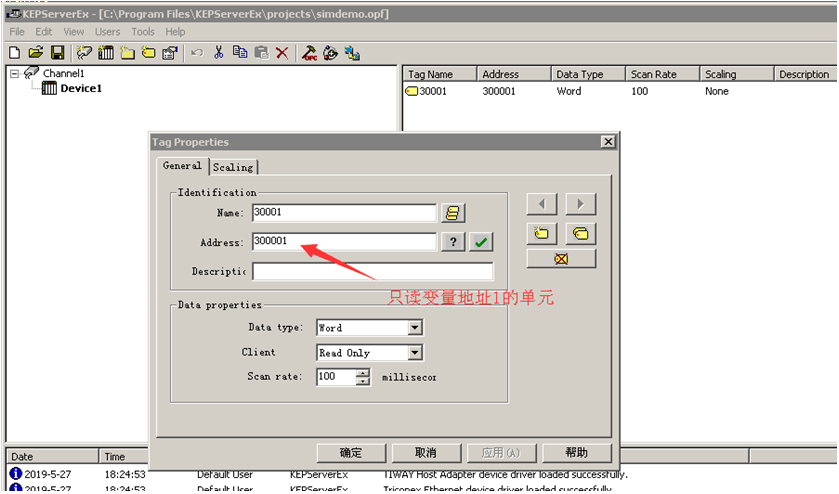Viewport: 839px width, 494px height.
Task: Sort by Tag Name column header
Action: point(439,74)
